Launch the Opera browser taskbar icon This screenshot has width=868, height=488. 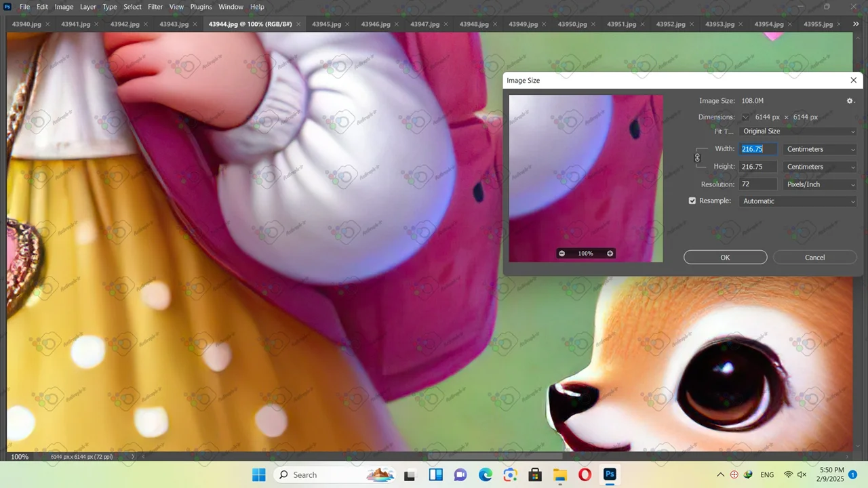[585, 474]
